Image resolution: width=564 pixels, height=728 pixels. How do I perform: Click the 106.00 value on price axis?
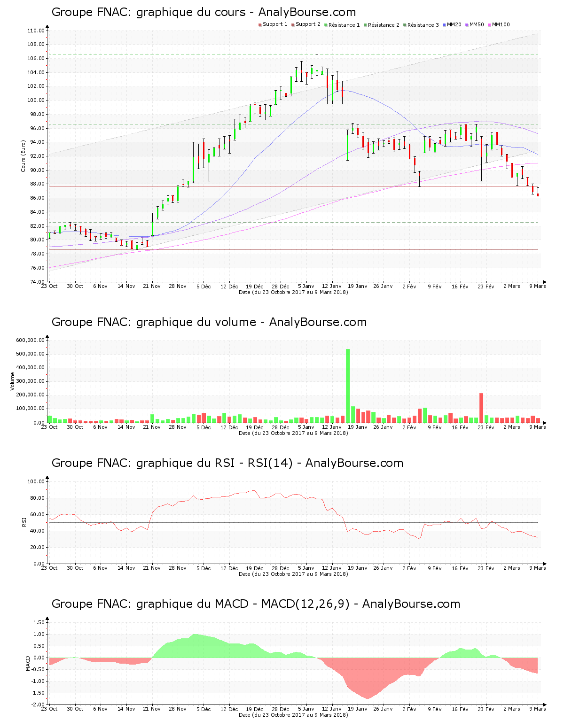point(36,59)
